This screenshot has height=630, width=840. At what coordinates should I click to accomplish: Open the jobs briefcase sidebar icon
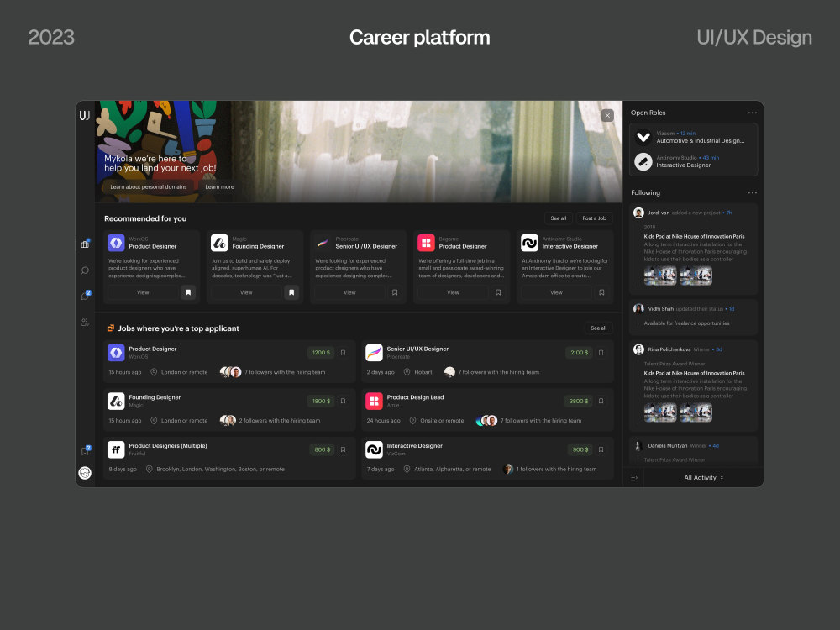coord(85,244)
